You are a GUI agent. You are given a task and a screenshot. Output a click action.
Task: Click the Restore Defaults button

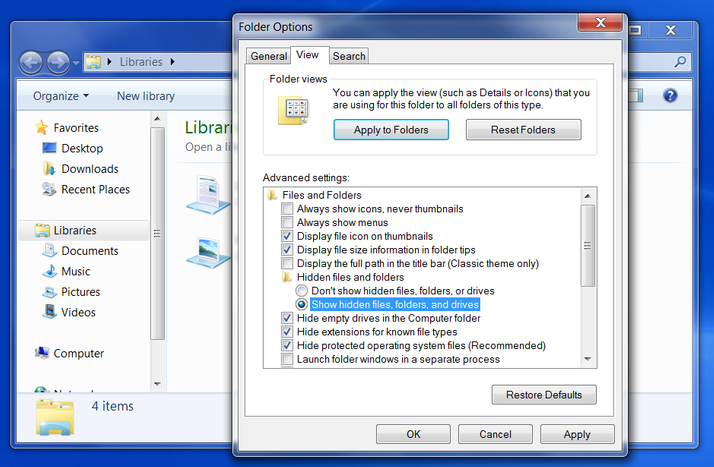click(544, 395)
